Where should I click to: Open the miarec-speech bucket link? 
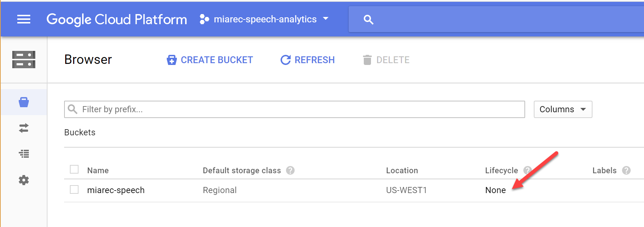tap(116, 190)
